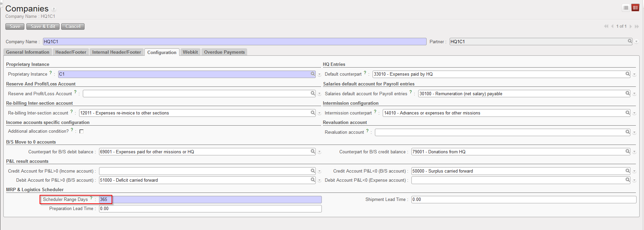Click search icon in Default counterpart field

coord(627,74)
